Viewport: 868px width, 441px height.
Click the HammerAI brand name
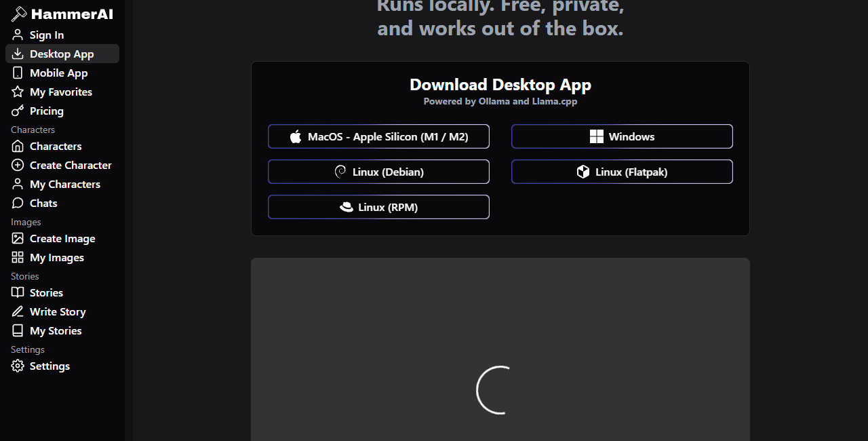coord(72,14)
